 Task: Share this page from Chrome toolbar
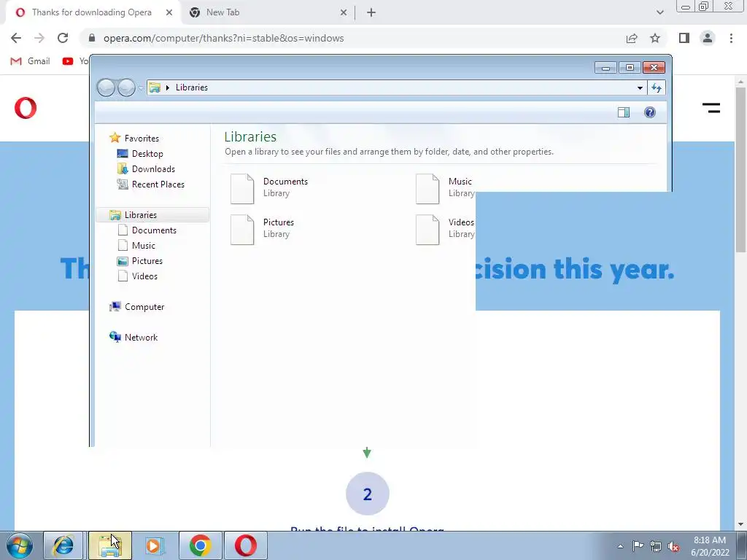pyautogui.click(x=632, y=38)
